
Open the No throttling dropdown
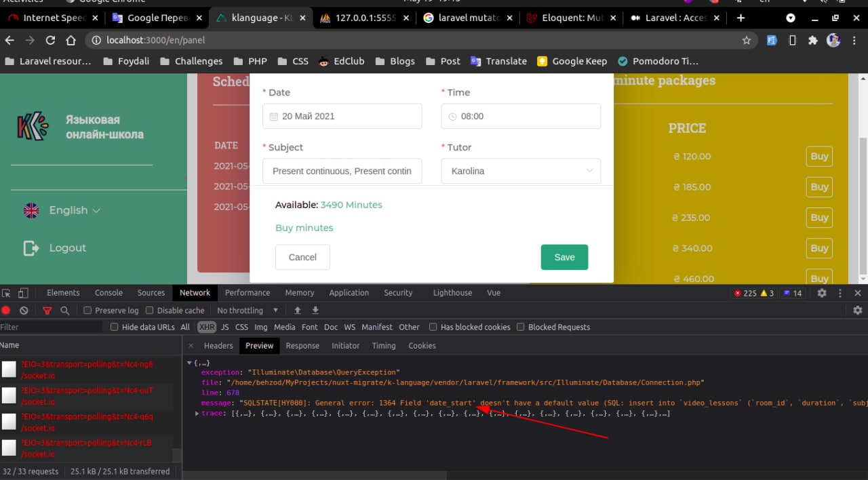pos(248,311)
